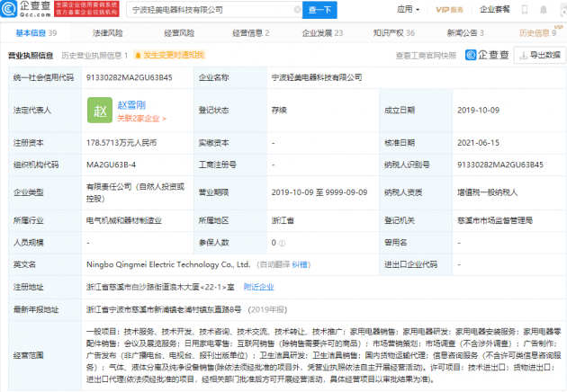Select 增值税一般纳税人 taxpayer qualification
This screenshot has height=392, width=567.
pos(487,192)
